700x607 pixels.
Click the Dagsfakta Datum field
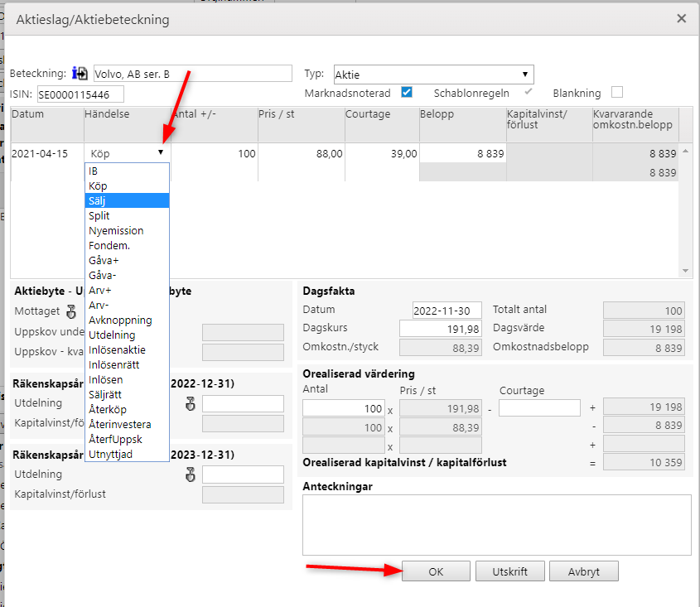[447, 311]
